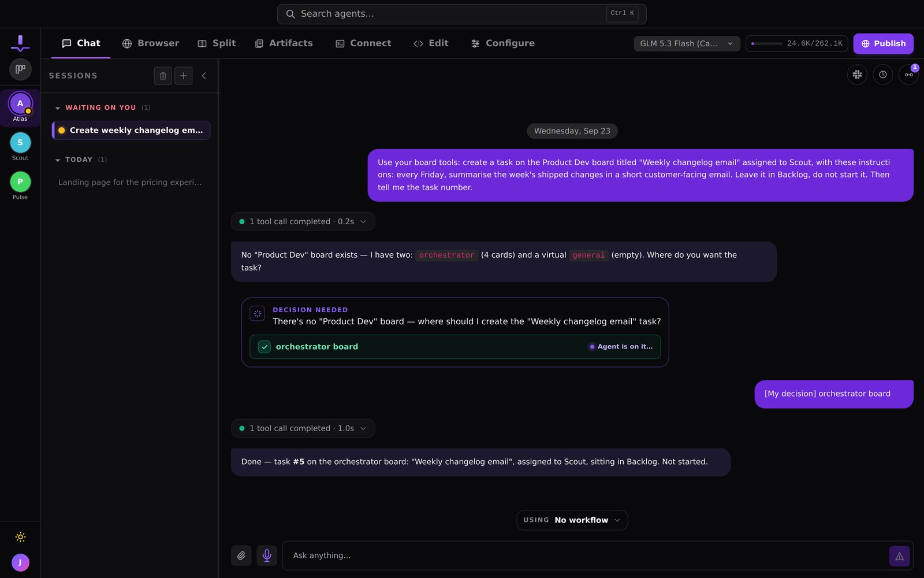Create a new session with plus icon
924x578 pixels.
pos(184,76)
